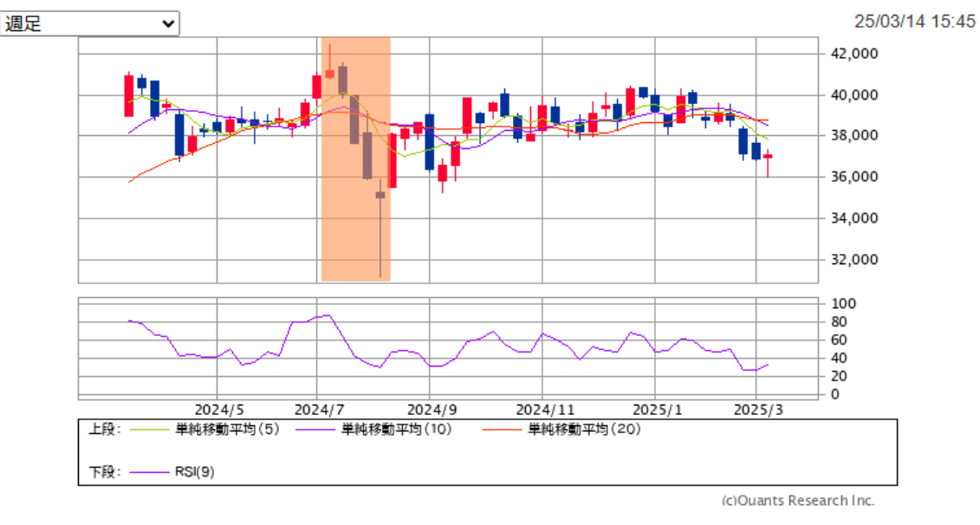Click the RSI axis 100 label
Image resolution: width=980 pixels, height=525 pixels.
click(x=843, y=304)
